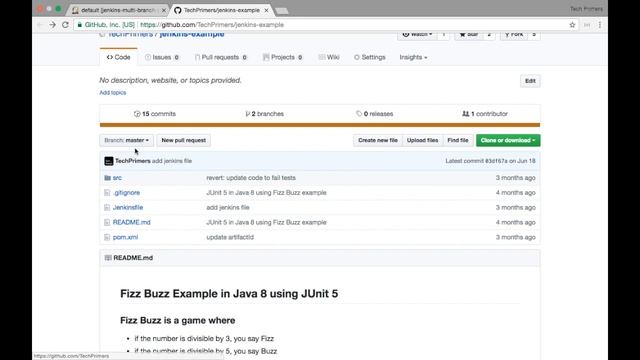Click TechPrimers author name in commit bar

pos(133,161)
